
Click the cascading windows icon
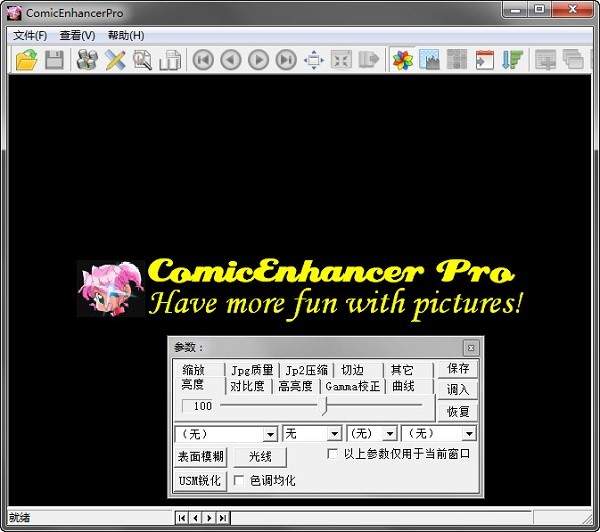click(x=573, y=60)
